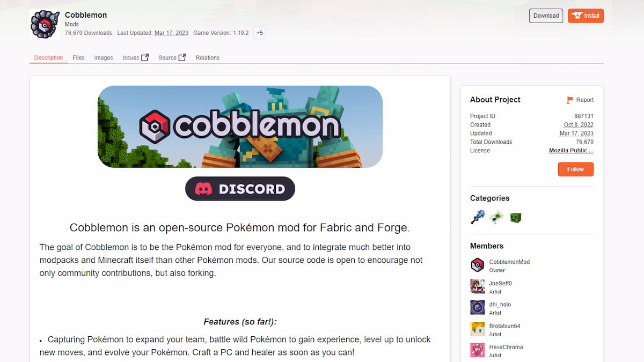Viewport: 644px width, 362px height.
Task: Click HexeChroma artist avatar
Action: click(477, 350)
